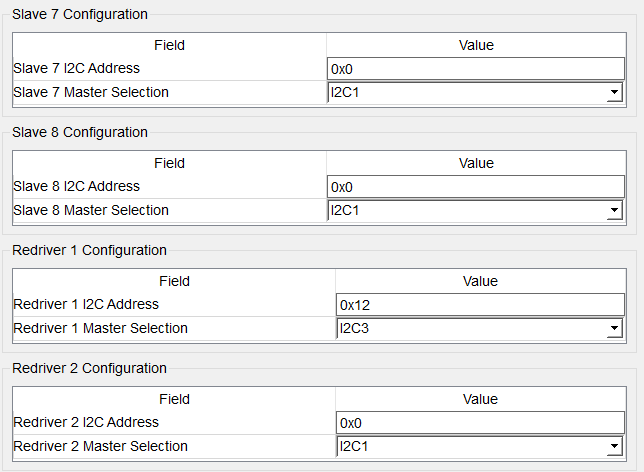Open Slave 8 Master Selection dropdown
644x472 pixels.
pyautogui.click(x=613, y=211)
